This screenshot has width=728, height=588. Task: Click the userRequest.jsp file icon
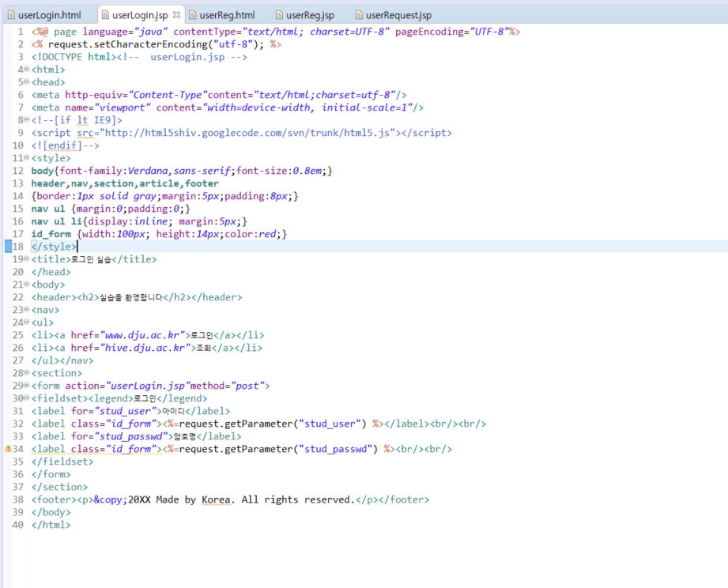pos(359,15)
